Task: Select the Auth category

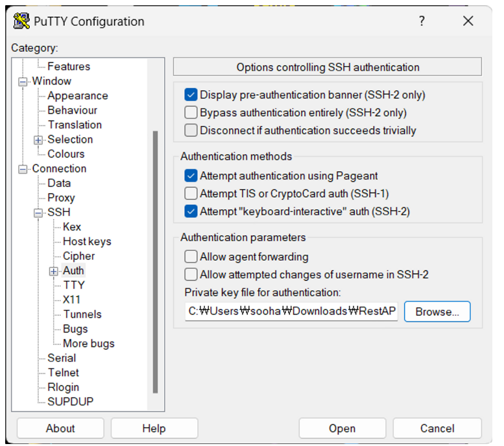Action: 73,270
